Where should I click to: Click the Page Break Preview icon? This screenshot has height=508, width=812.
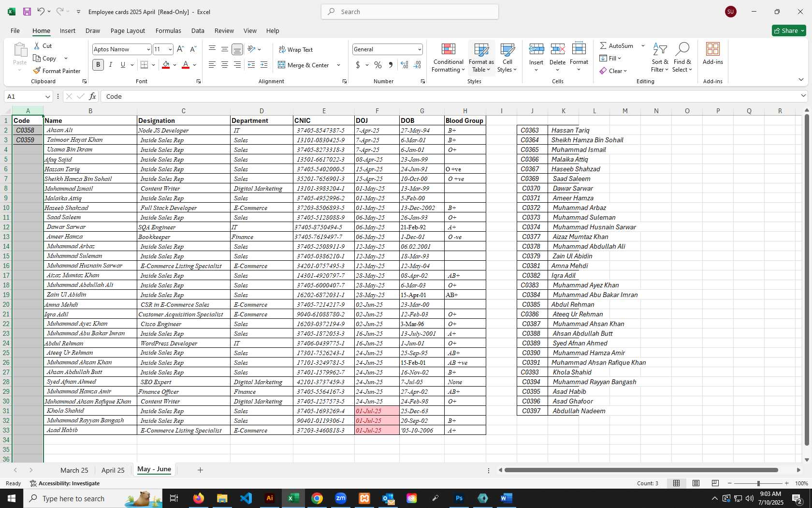click(x=715, y=483)
